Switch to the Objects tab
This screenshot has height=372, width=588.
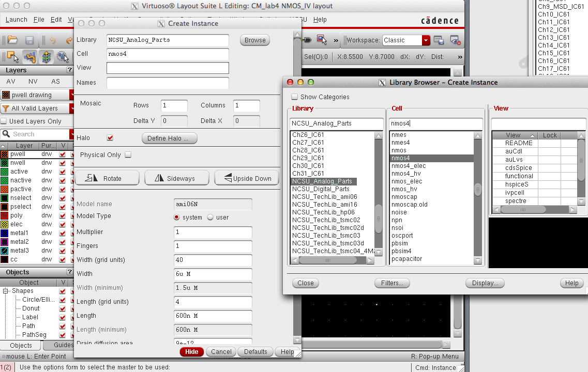21,346
